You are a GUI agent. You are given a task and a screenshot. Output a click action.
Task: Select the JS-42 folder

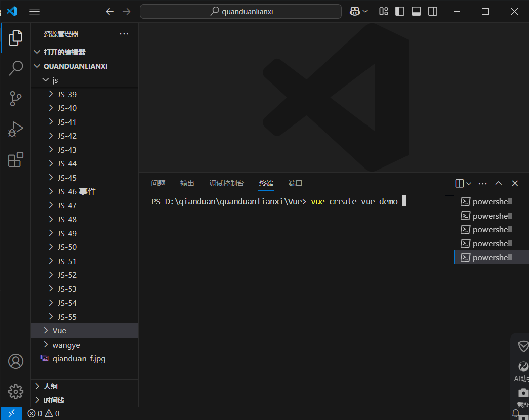coord(85,136)
